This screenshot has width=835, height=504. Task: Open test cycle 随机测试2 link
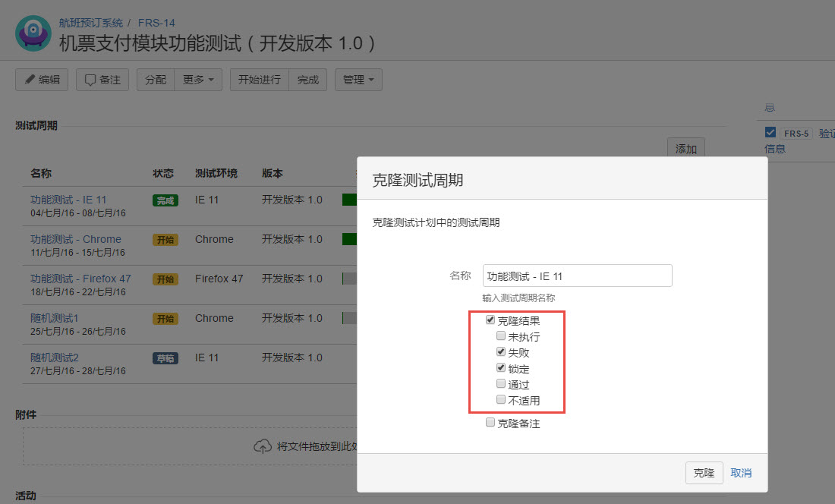pyautogui.click(x=55, y=357)
